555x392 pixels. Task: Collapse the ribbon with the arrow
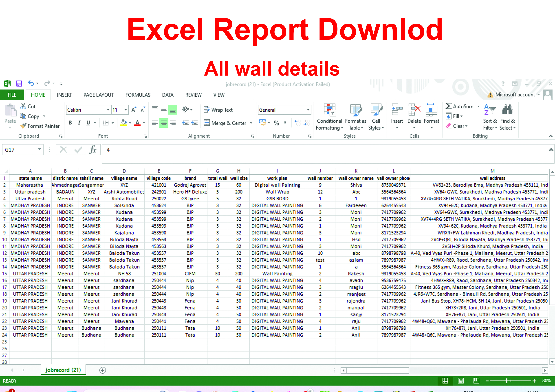[x=551, y=136]
